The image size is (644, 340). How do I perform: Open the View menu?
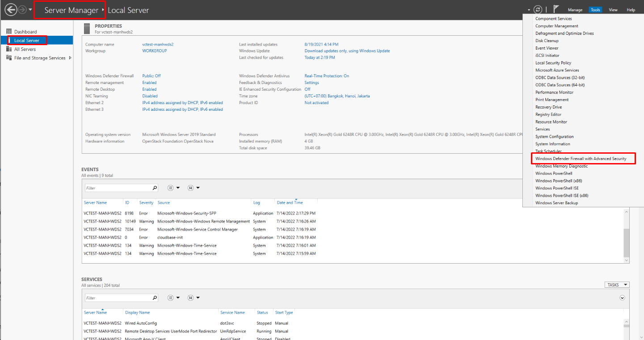[613, 10]
